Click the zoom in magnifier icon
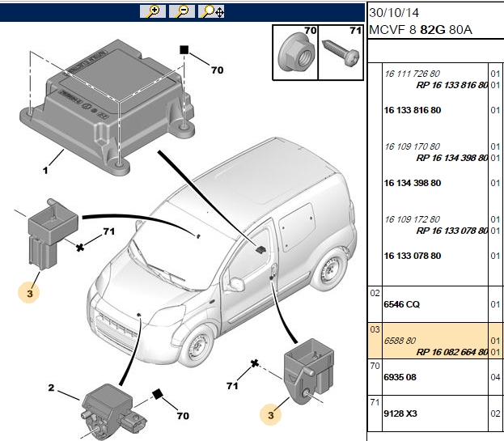Viewport: 504px width, 441px height. (153, 11)
